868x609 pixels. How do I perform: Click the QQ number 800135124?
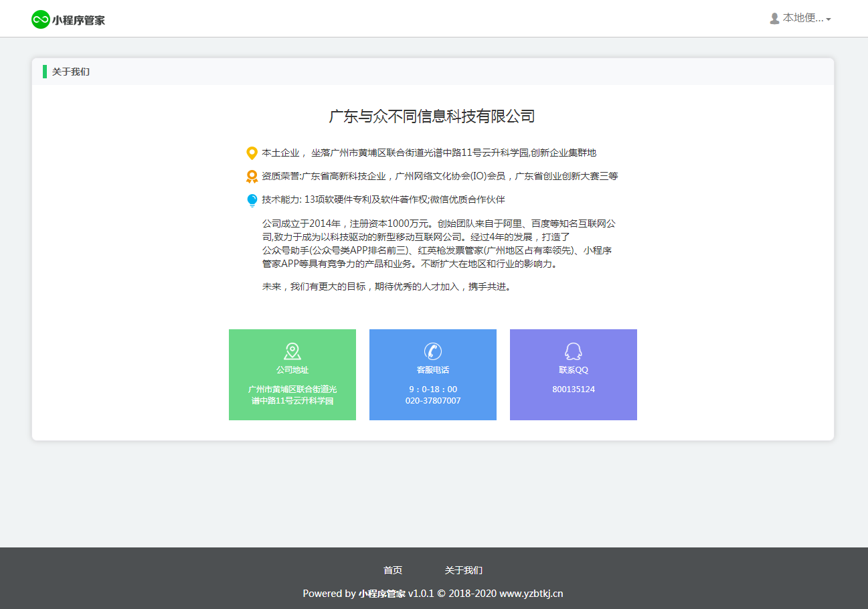[574, 389]
